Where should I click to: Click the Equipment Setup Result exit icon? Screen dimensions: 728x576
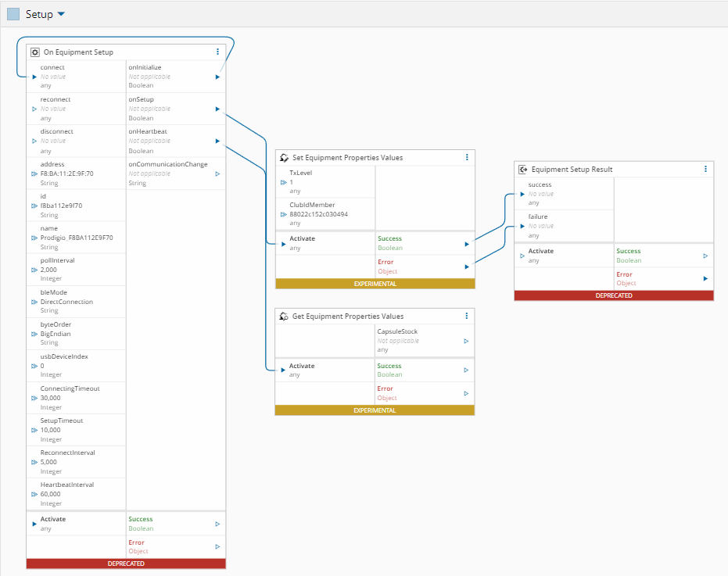(x=523, y=170)
